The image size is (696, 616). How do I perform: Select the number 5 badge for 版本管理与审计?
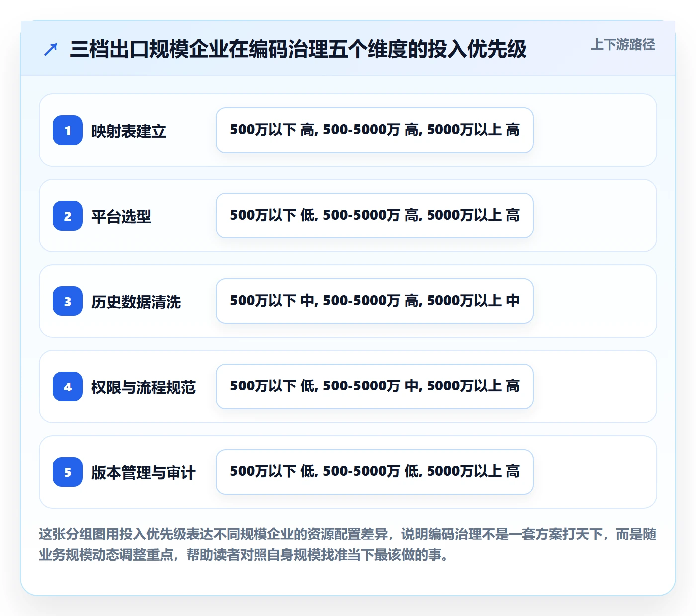[x=68, y=472]
